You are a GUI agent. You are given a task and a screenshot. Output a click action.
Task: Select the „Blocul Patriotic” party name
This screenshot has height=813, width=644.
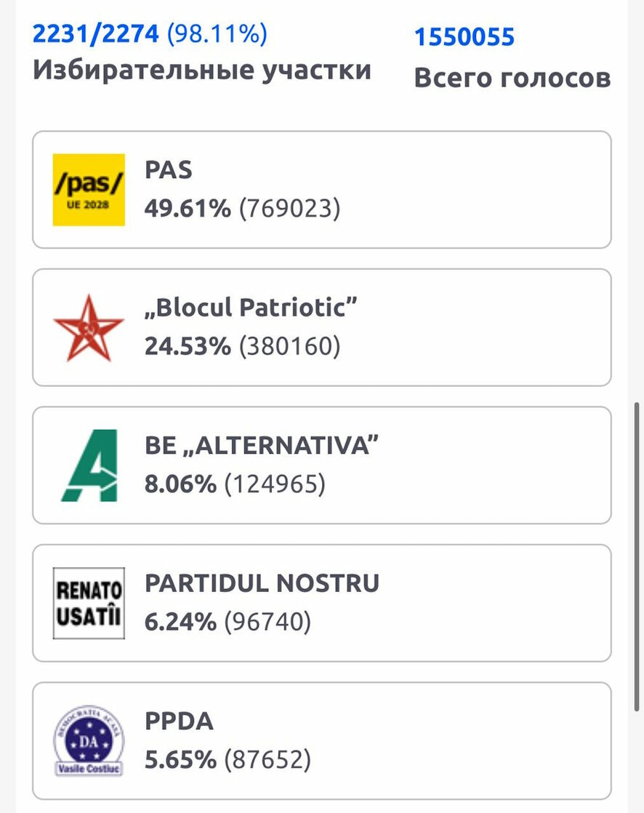pyautogui.click(x=251, y=308)
